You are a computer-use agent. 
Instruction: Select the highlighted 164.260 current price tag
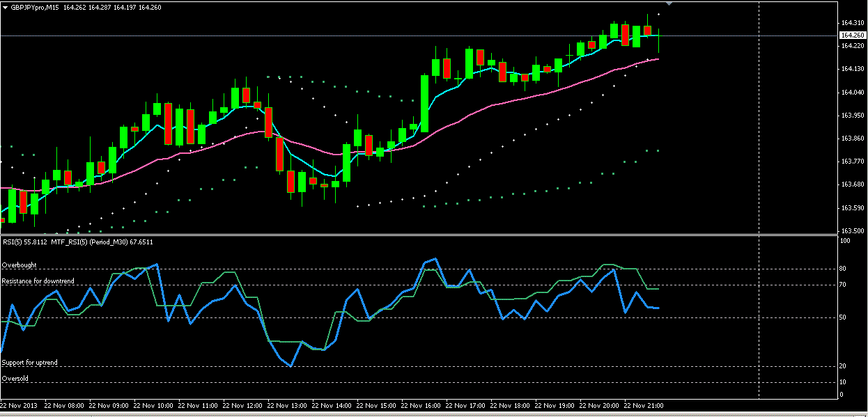point(852,35)
